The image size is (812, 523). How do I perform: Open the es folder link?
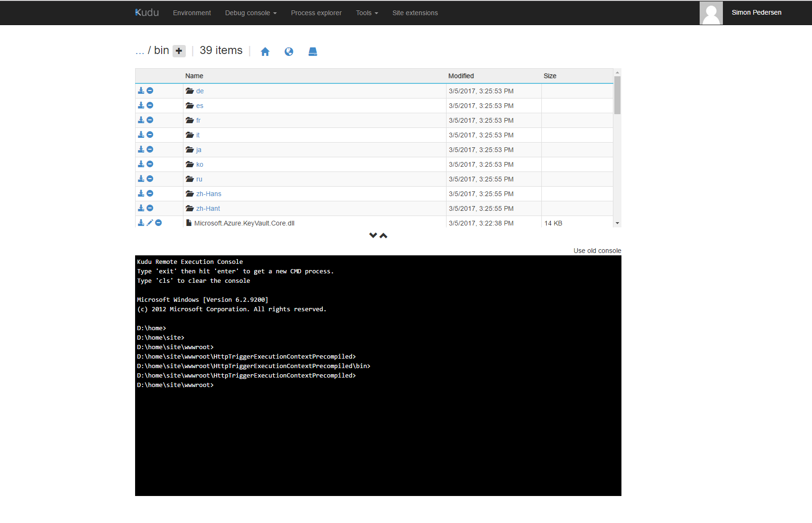click(x=200, y=106)
